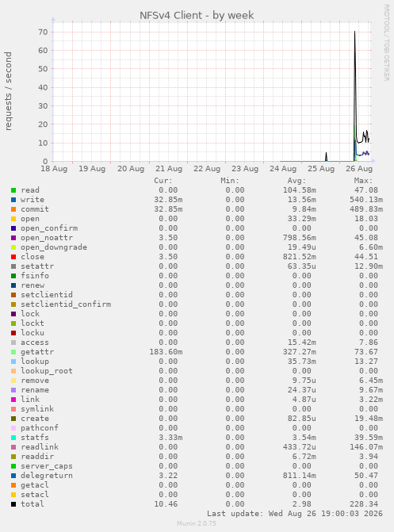Click the red close legend swatch
The image size is (394, 532).
(13, 257)
